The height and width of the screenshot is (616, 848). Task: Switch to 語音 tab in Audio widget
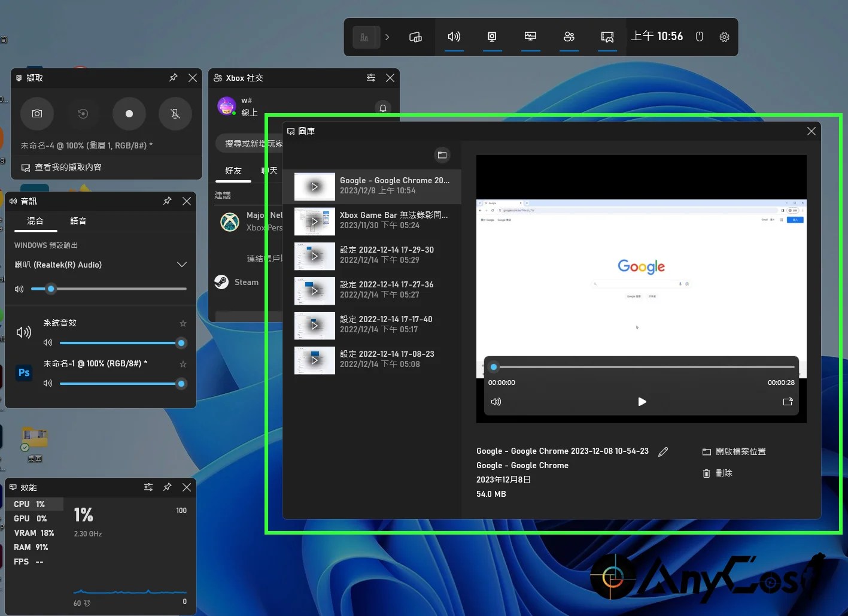(x=78, y=221)
